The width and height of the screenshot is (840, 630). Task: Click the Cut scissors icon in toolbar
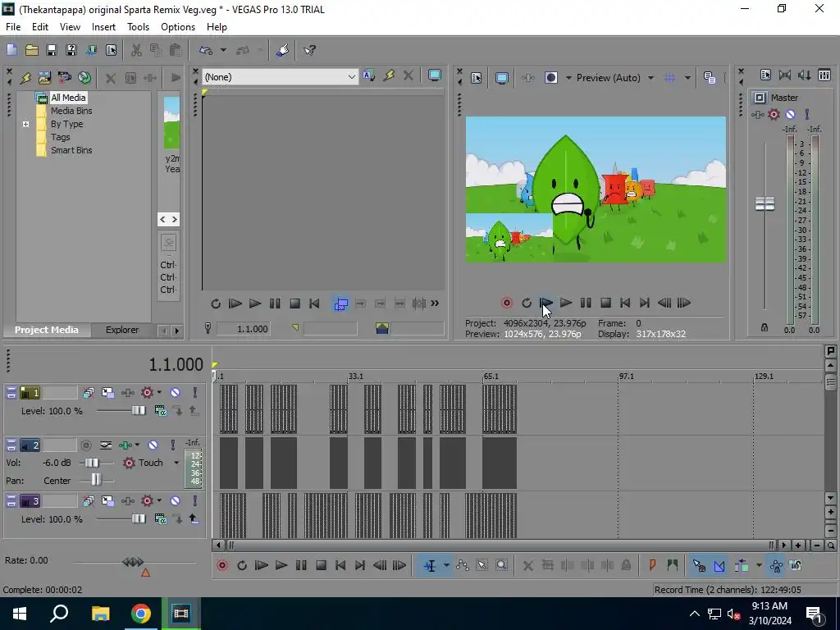[x=136, y=50]
